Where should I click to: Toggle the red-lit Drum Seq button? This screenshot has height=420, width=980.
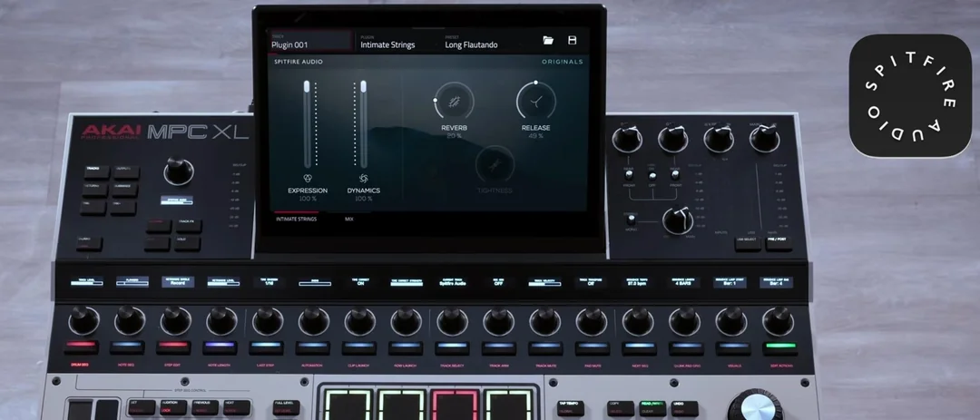83,347
